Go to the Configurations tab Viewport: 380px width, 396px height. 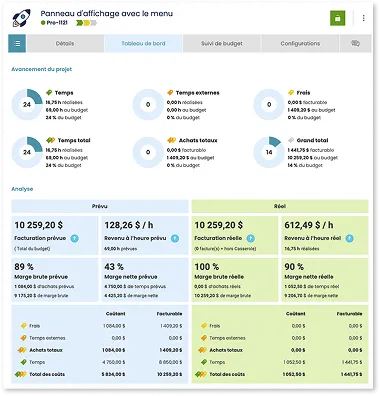(300, 44)
